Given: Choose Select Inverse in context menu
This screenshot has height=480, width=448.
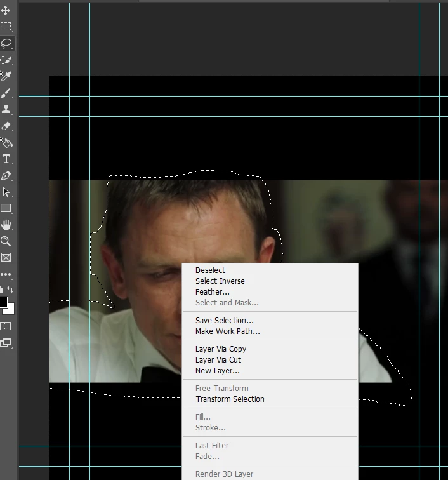Looking at the screenshot, I should (x=220, y=281).
